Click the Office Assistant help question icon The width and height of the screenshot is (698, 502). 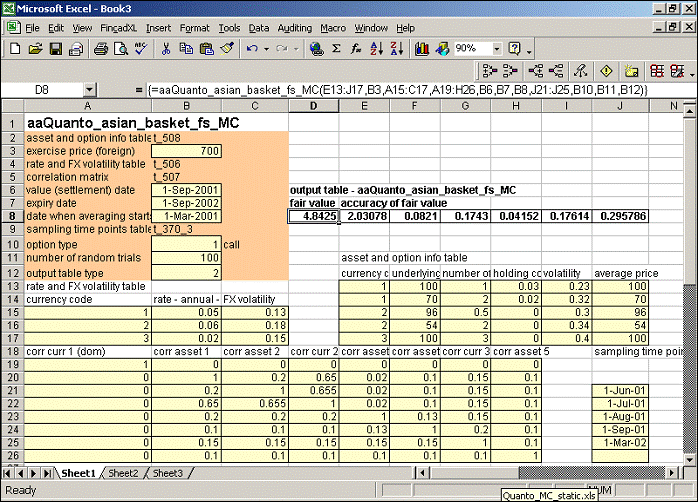[515, 49]
